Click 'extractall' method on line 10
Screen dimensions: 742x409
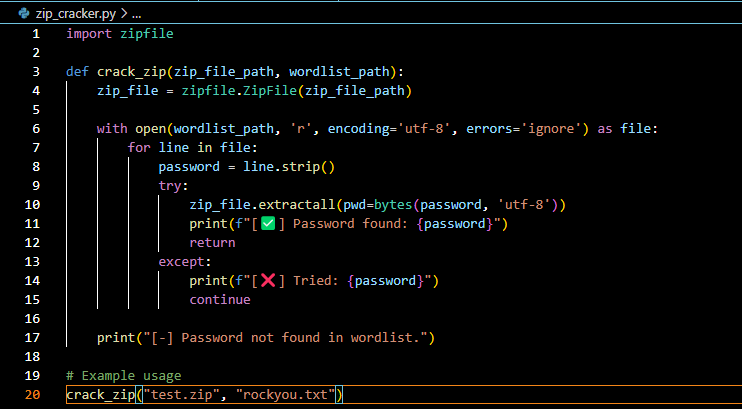(297, 204)
